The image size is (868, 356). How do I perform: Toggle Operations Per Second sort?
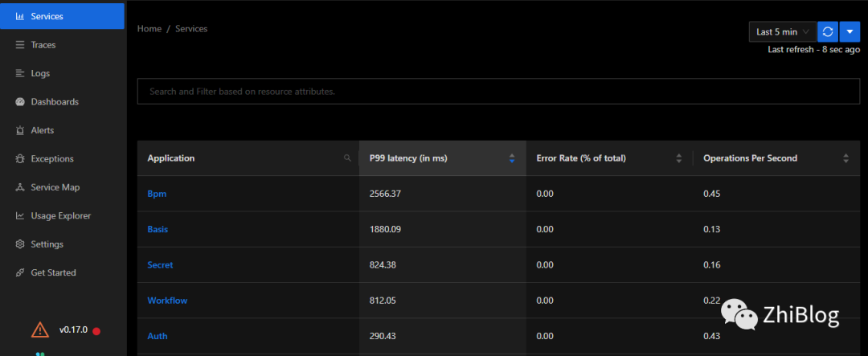[x=845, y=158]
